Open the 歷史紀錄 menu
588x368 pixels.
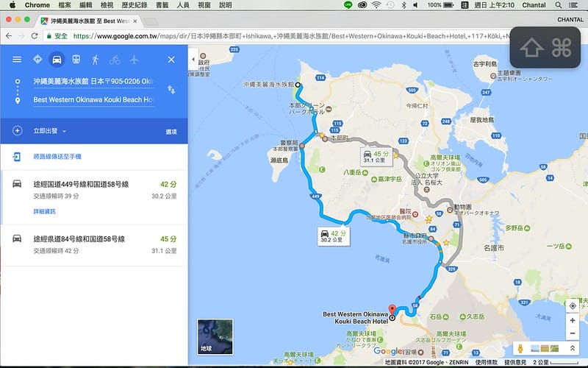pos(135,5)
